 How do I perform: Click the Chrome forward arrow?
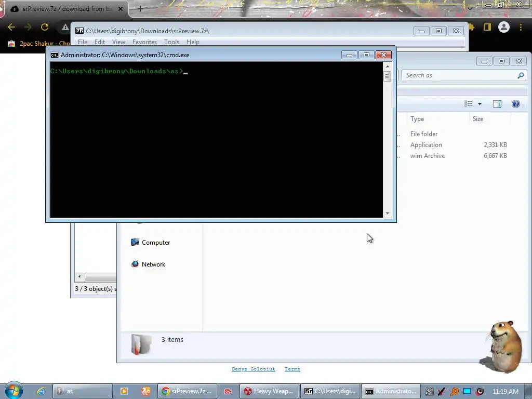28,27
